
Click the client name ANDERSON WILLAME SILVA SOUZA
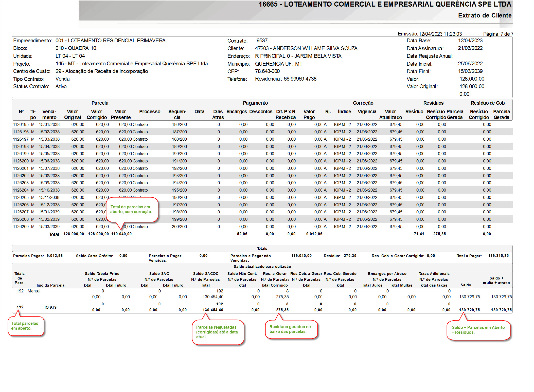(x=315, y=48)
